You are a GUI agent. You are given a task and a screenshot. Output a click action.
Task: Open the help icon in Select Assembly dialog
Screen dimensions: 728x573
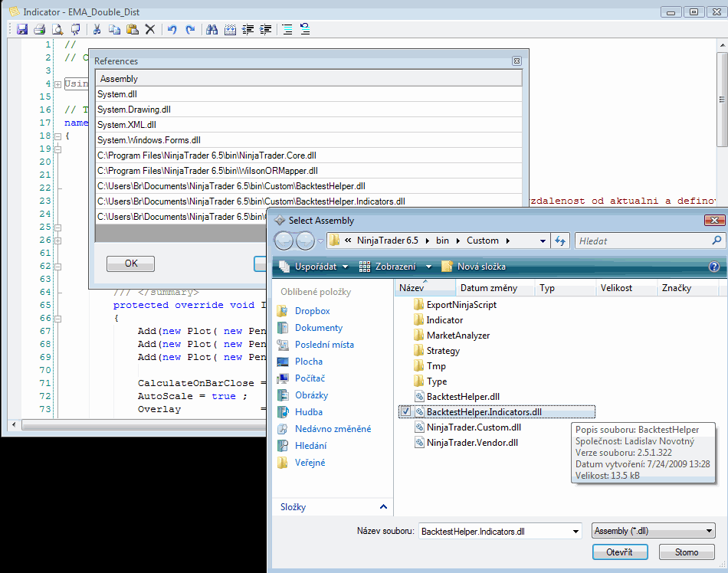point(714,267)
